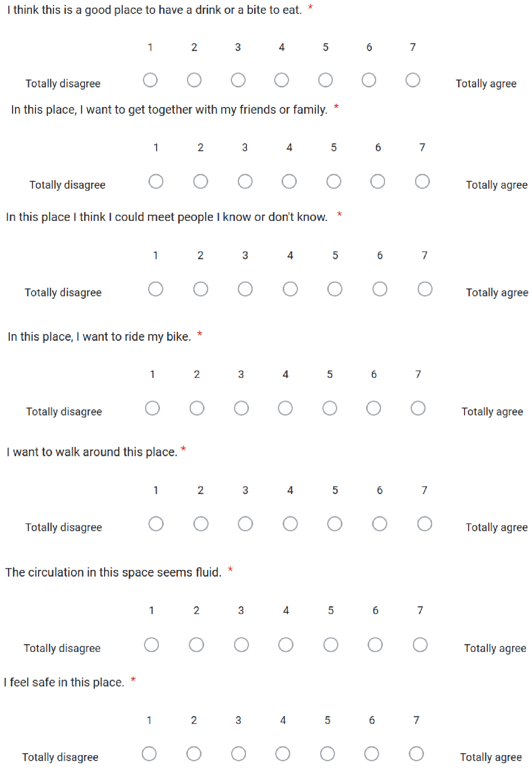Select rating 5 for friends or family get-together
This screenshot has height=772, width=532.
(334, 181)
